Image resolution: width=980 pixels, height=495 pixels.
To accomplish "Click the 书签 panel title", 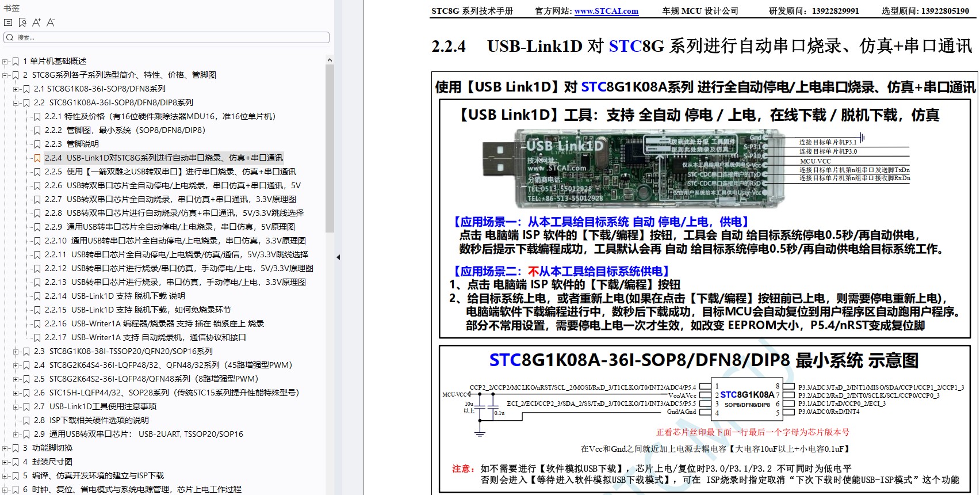I will pos(12,8).
